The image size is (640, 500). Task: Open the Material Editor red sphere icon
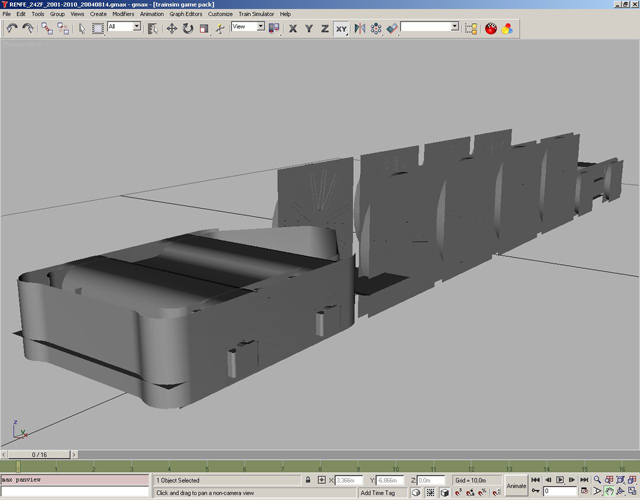491,28
